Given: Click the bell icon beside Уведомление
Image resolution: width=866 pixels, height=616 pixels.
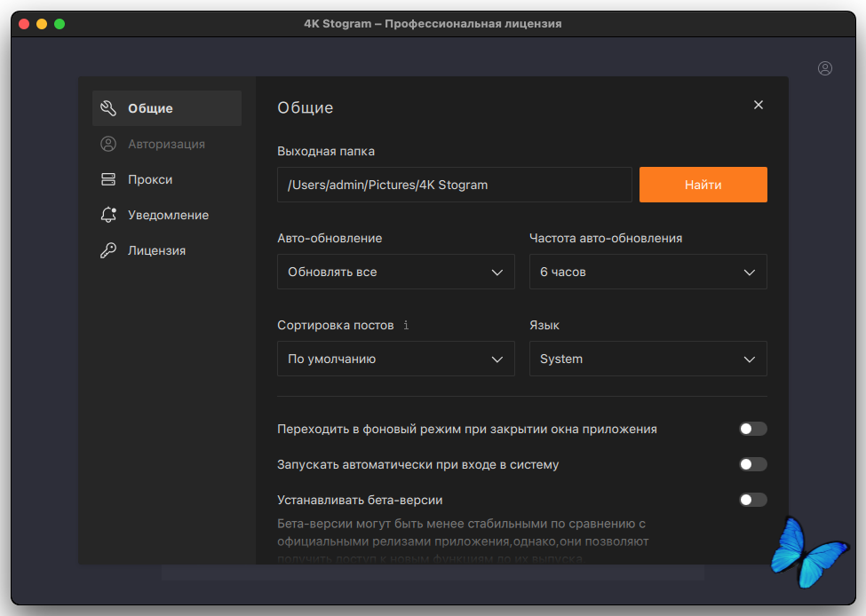Looking at the screenshot, I should click(108, 215).
